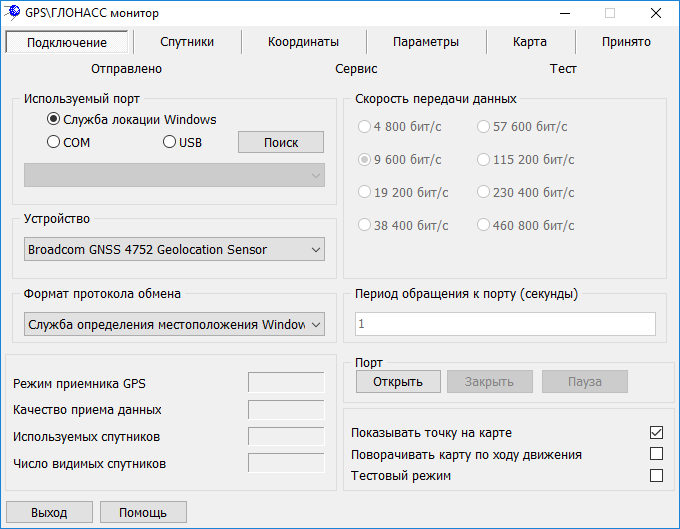
Task: Enable the Тестовый режим checkbox
Action: (x=656, y=476)
